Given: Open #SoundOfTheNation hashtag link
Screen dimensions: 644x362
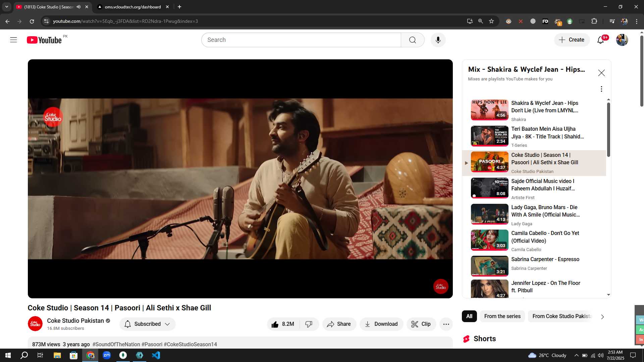Looking at the screenshot, I should 116,344.
